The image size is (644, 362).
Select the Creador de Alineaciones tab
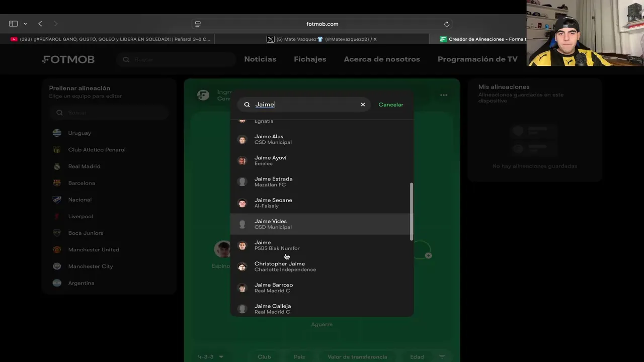point(483,39)
